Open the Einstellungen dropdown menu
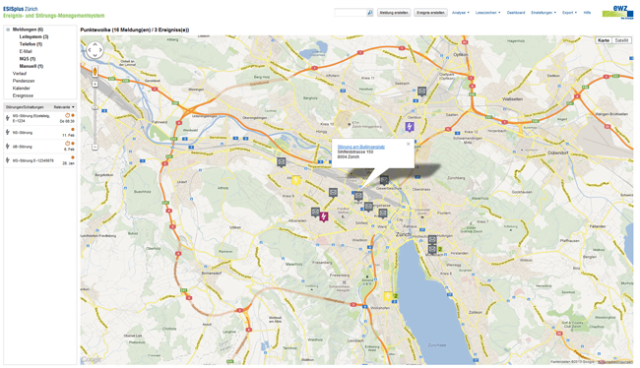Screen dimensions: 640x368 pos(543,13)
